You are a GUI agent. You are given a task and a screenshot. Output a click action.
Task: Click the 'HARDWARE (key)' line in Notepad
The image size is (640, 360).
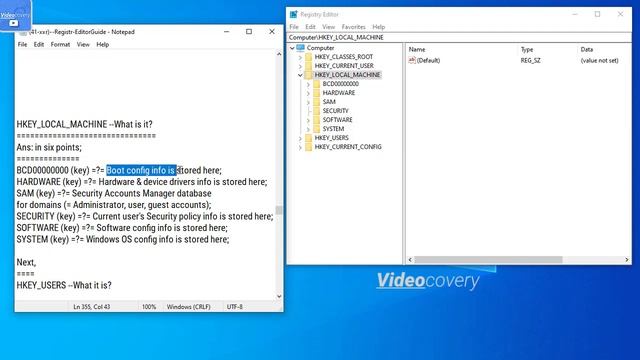pyautogui.click(x=142, y=182)
